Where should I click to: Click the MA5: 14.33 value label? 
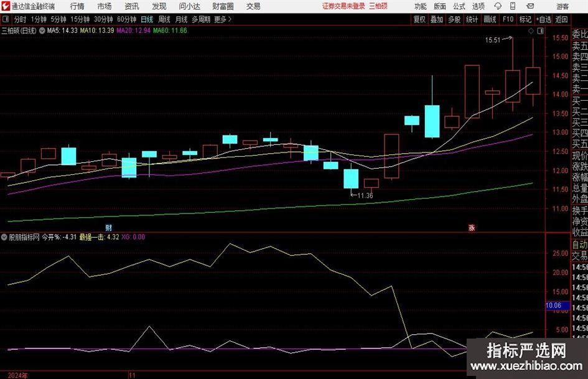(x=62, y=30)
